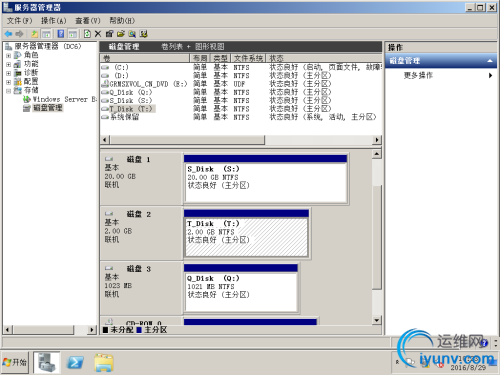Image resolution: width=500 pixels, height=375 pixels.
Task: Select 磁盘 2 disk label panel
Action: click(x=141, y=233)
